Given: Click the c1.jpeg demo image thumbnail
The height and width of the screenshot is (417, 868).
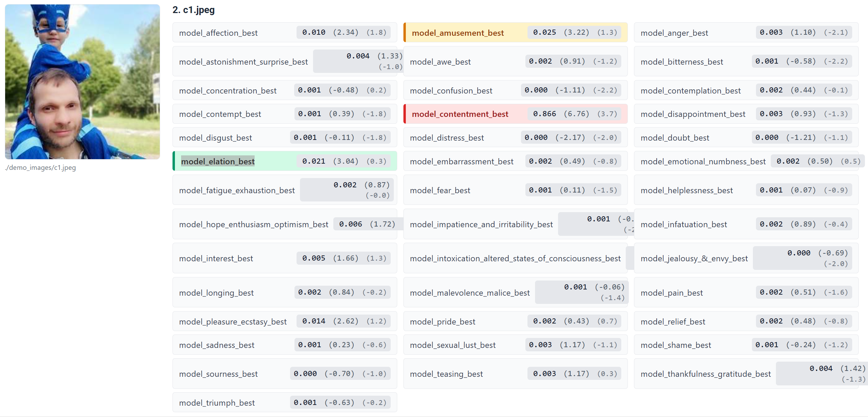Looking at the screenshot, I should (x=82, y=82).
